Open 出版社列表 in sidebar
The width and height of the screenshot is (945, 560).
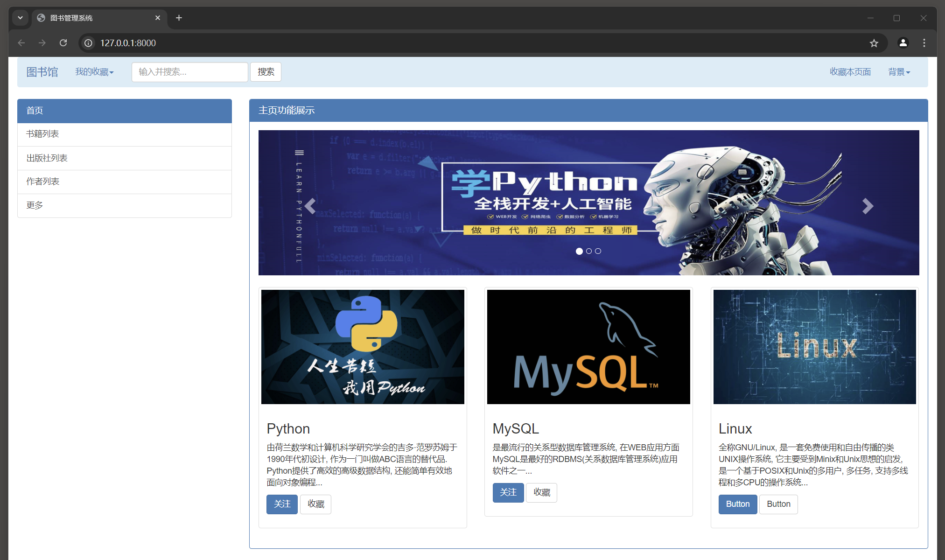click(125, 158)
